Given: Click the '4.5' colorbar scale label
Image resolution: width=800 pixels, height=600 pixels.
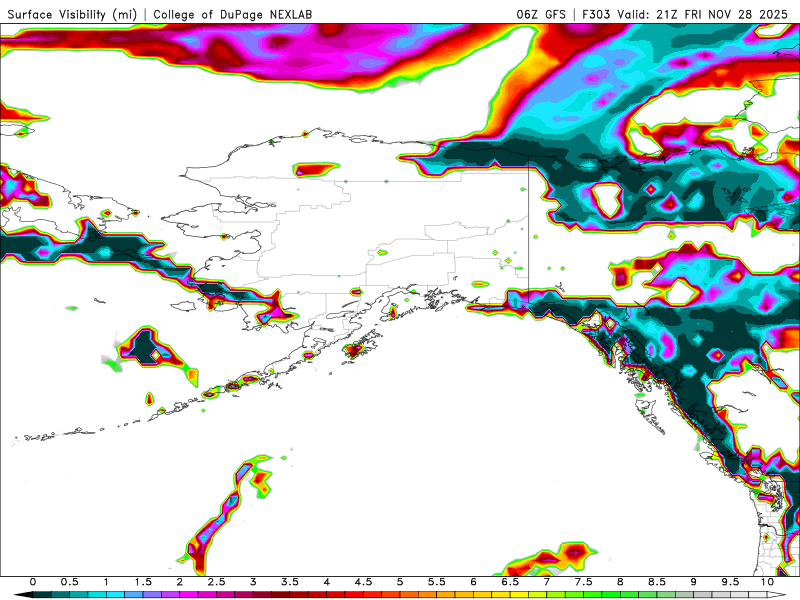Looking at the screenshot, I should coord(363,582).
